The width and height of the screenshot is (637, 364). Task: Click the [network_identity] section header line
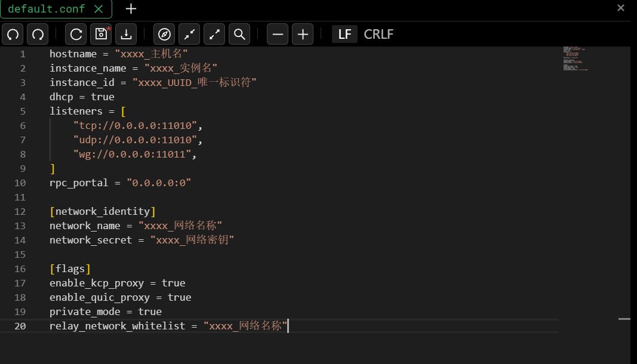[x=103, y=212]
